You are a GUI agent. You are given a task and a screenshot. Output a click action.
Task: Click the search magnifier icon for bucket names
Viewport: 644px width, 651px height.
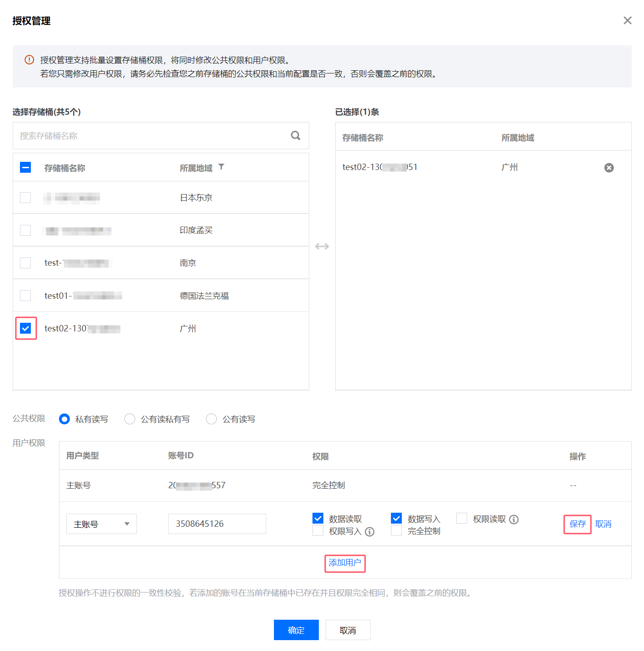tap(295, 136)
